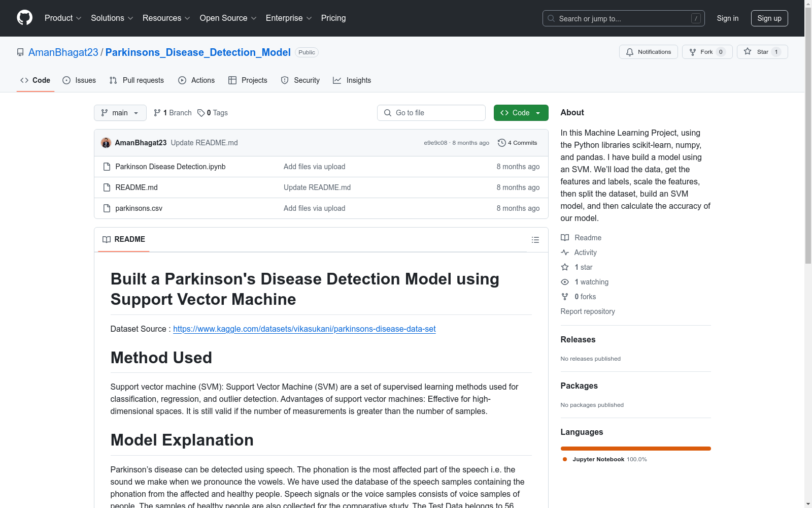Open the Parkinsons_Disease_Detection_Model repo link
This screenshot has width=812, height=508.
[x=198, y=52]
